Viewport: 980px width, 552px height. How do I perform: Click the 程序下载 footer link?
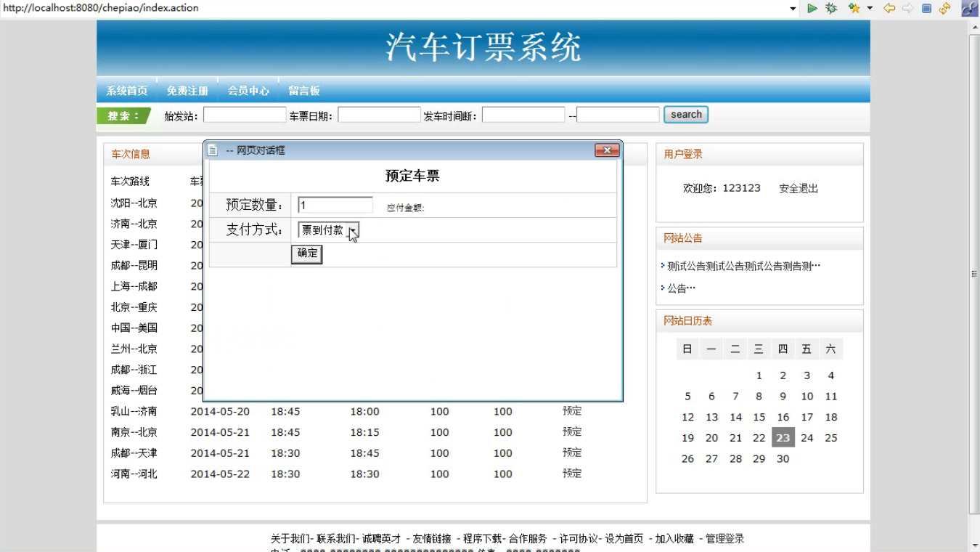tap(483, 539)
